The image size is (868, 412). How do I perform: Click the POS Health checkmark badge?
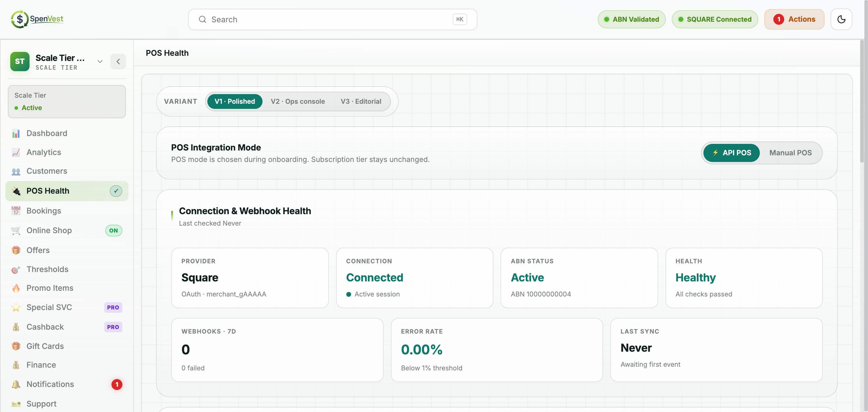coord(116,191)
